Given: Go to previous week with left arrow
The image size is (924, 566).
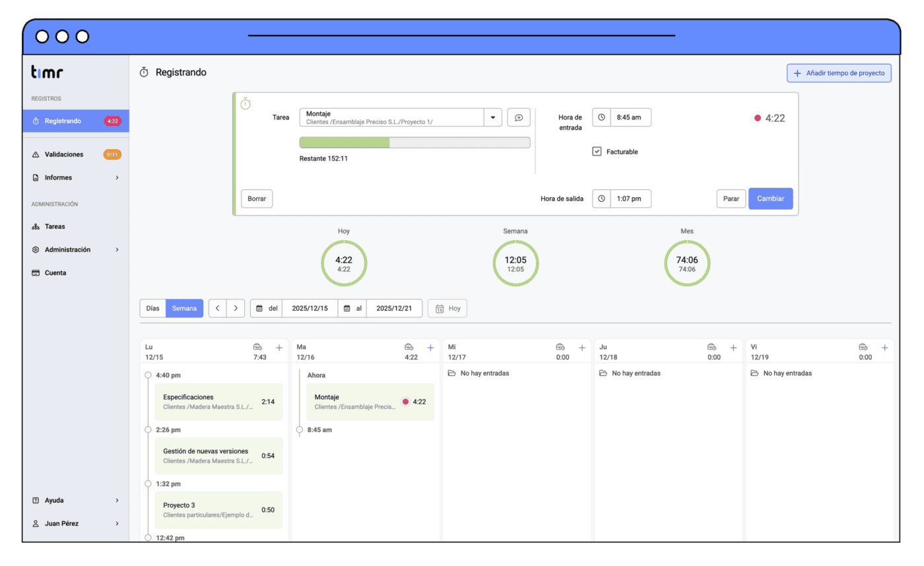Looking at the screenshot, I should click(218, 308).
